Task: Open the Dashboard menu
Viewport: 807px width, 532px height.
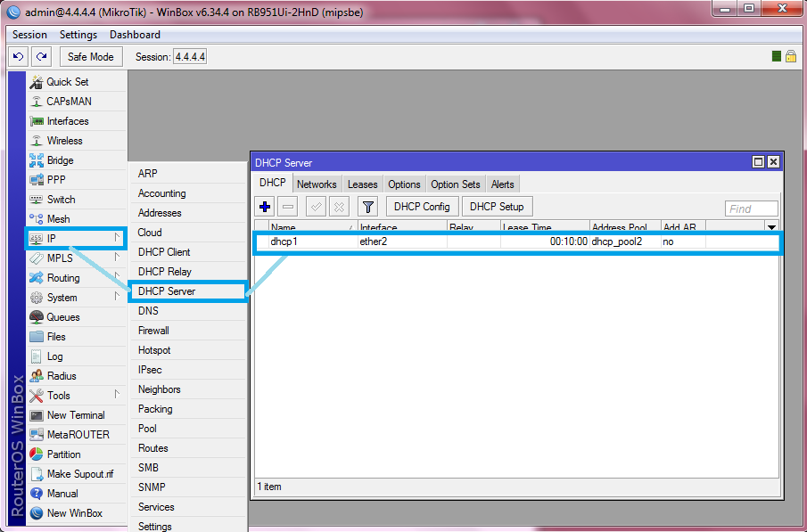Action: (x=135, y=35)
